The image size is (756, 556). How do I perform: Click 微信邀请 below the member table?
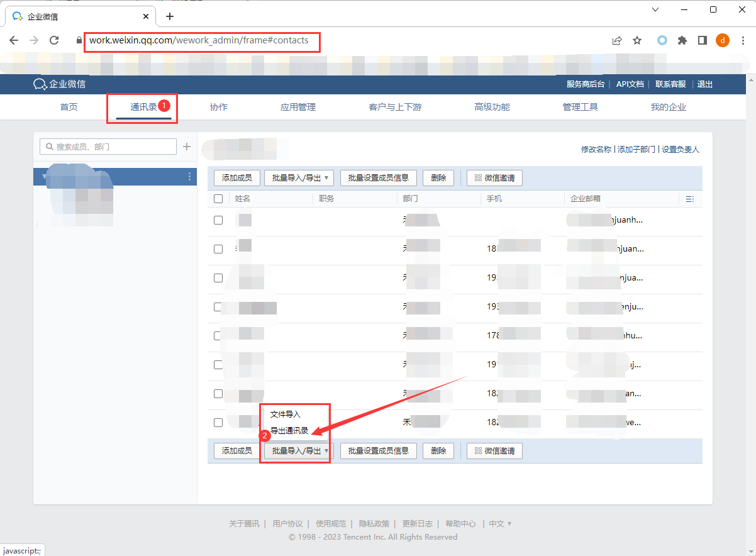click(494, 450)
